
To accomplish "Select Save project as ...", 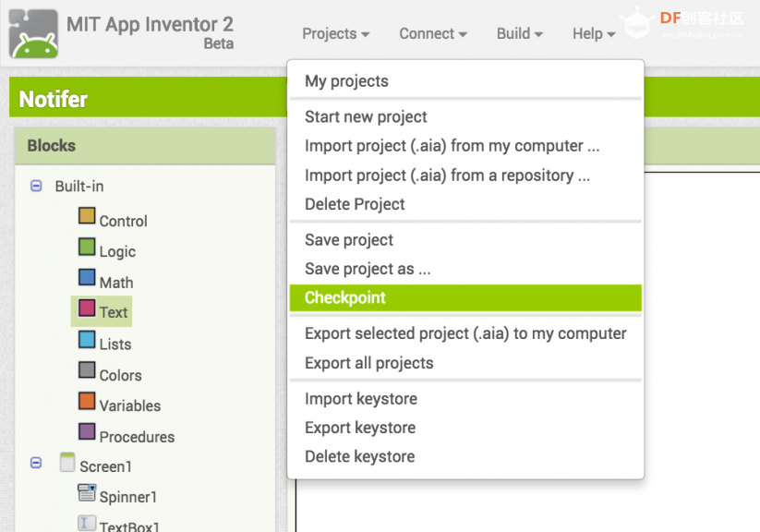I will tap(465, 269).
